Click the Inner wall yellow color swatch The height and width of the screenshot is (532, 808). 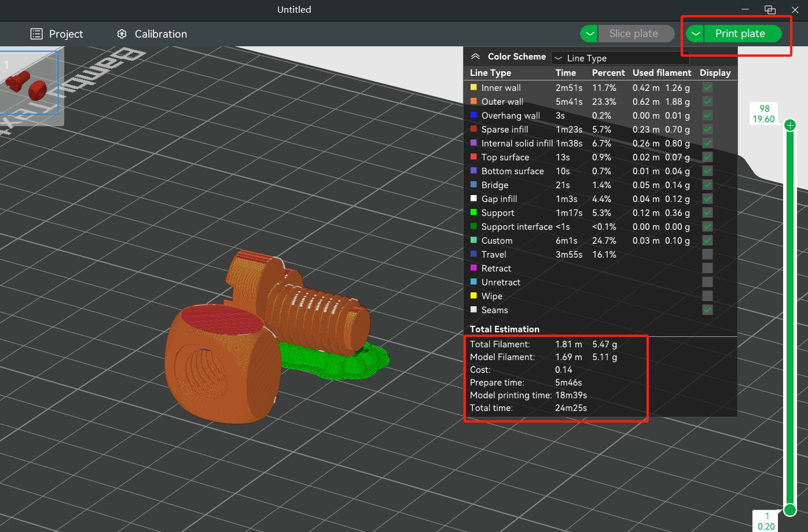pyautogui.click(x=473, y=87)
